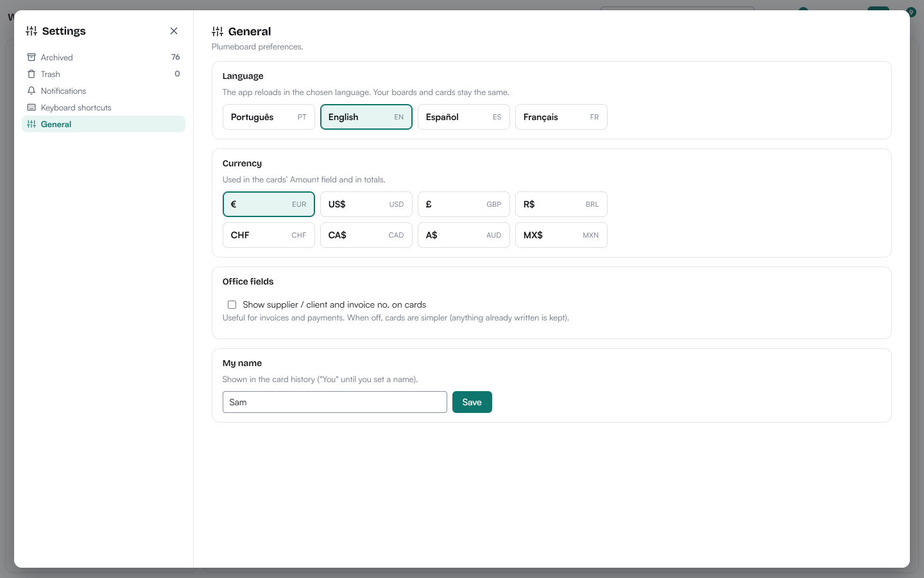
Task: Click the Trash count 0
Action: pos(178,74)
